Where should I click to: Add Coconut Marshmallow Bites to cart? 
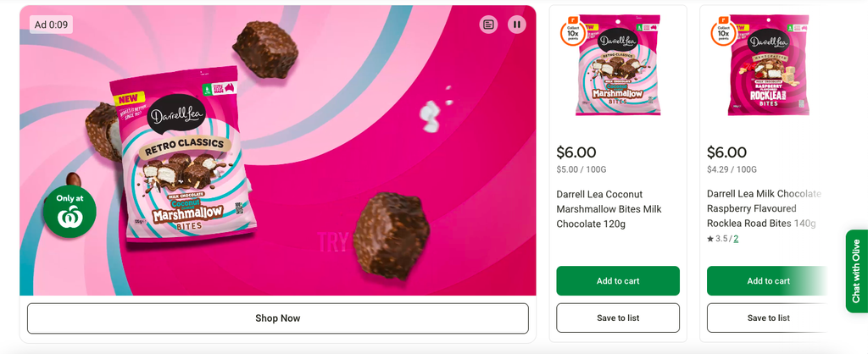(618, 281)
